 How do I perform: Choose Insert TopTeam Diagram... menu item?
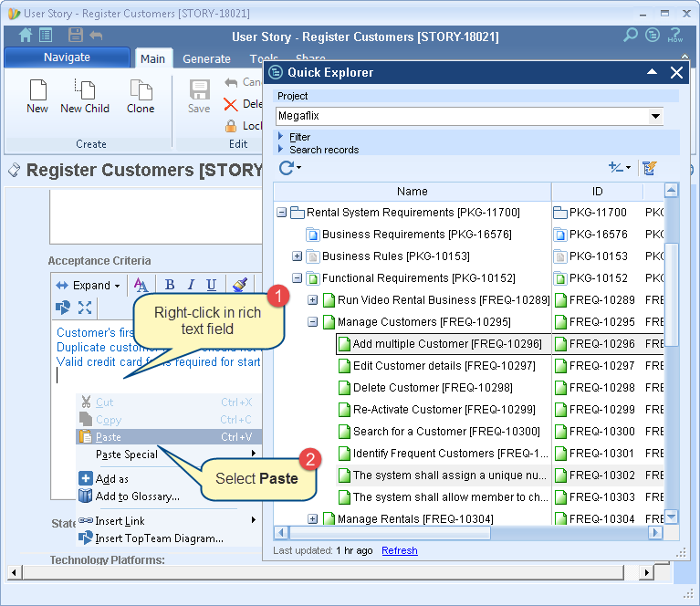(x=151, y=538)
